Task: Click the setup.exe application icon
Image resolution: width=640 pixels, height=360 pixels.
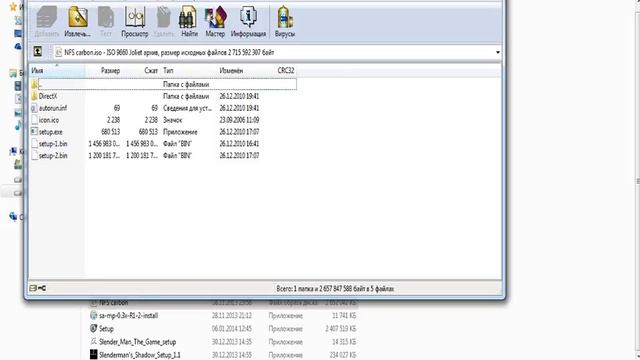Action: pos(34,131)
